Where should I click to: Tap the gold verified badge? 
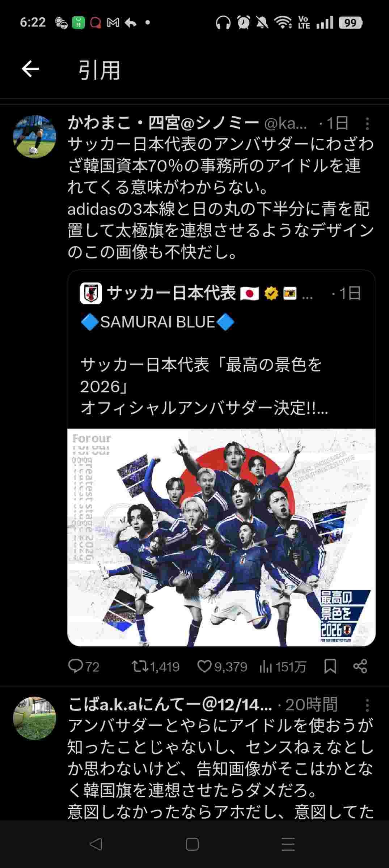(271, 293)
